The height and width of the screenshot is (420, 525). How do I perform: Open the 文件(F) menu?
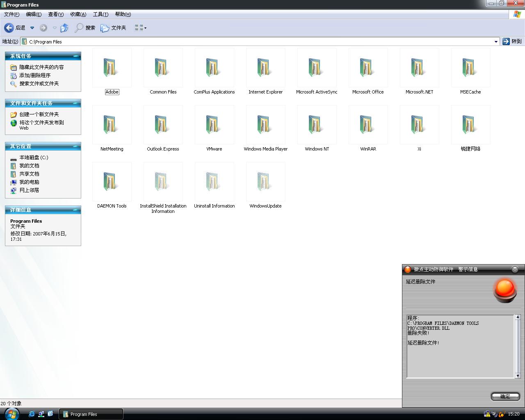(x=11, y=14)
